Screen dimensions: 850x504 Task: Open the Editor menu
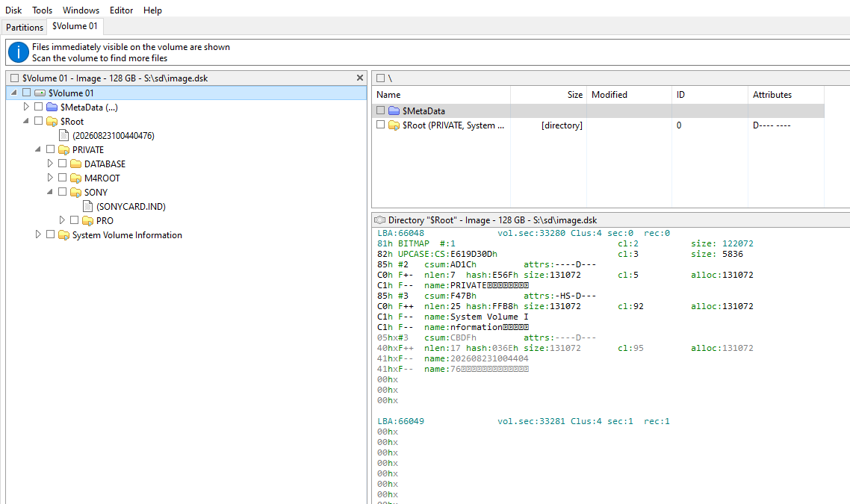122,10
